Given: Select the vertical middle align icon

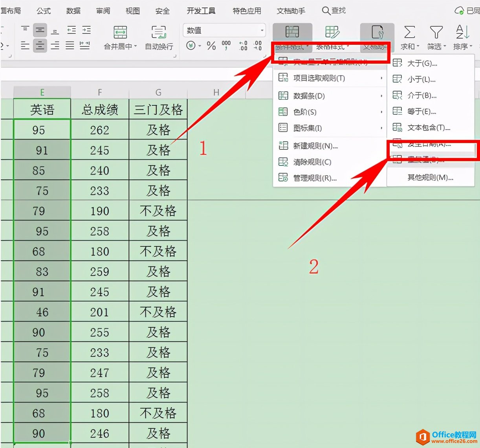Looking at the screenshot, I should [40, 30].
